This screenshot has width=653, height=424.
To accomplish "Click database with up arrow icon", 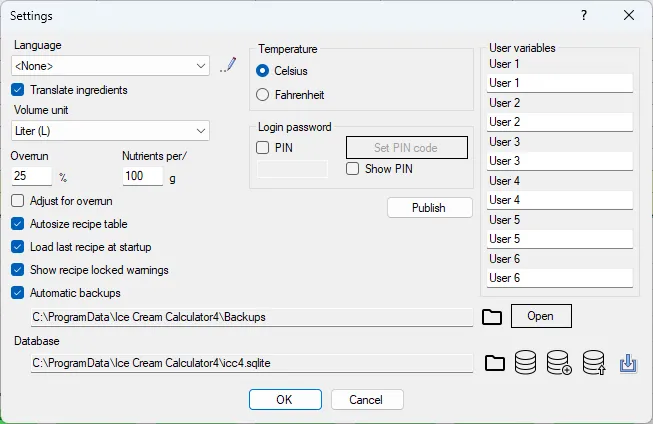I will click(594, 362).
